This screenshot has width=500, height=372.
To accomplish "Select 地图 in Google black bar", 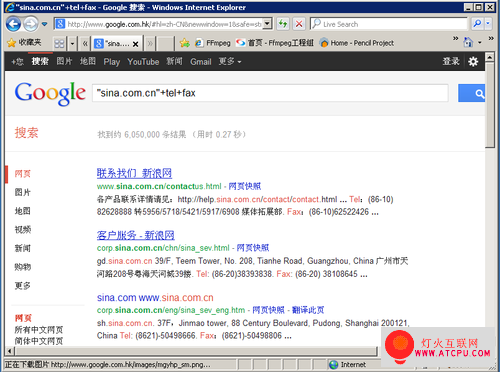I will tap(88, 61).
